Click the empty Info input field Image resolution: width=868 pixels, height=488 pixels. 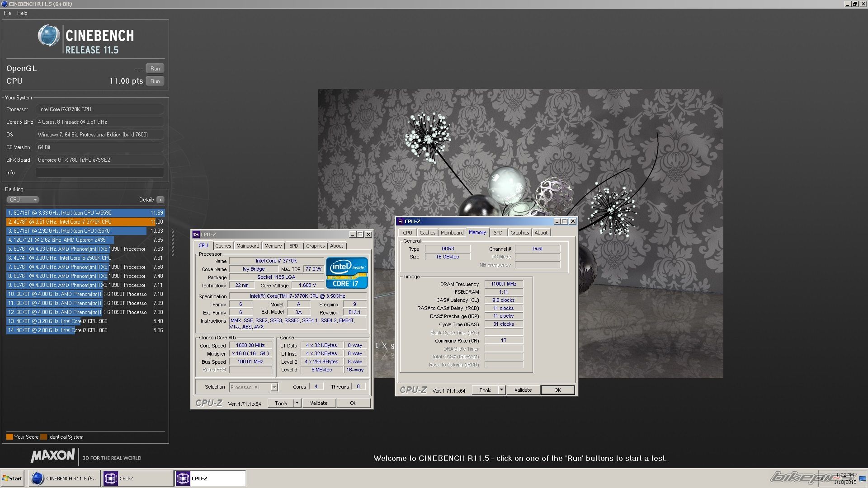point(99,173)
